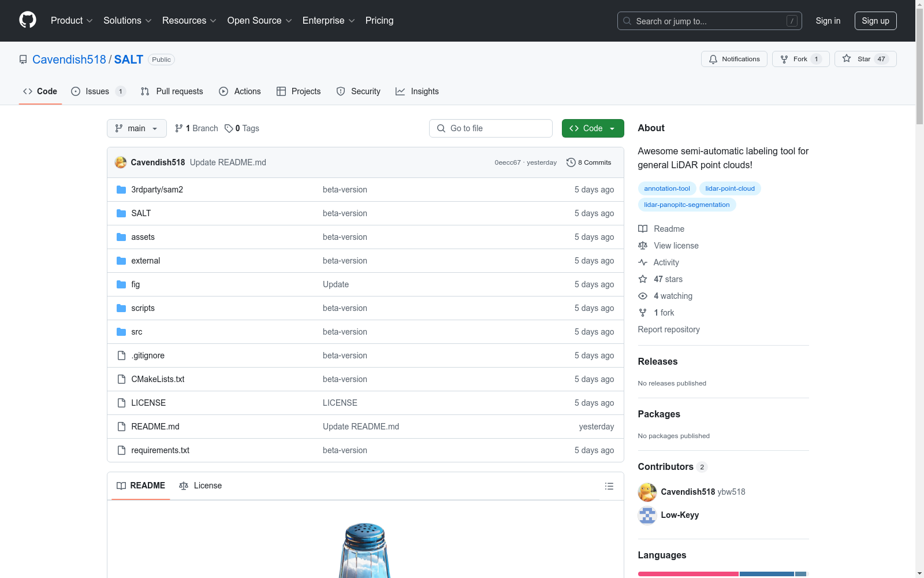Click the folder icon beside assets
The height and width of the screenshot is (578, 924).
[x=121, y=237]
